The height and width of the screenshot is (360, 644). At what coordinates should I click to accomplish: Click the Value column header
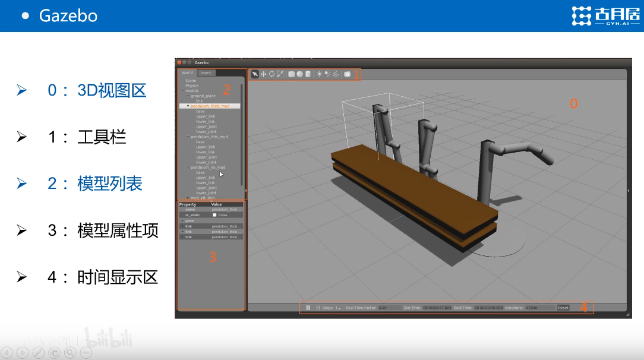(216, 204)
